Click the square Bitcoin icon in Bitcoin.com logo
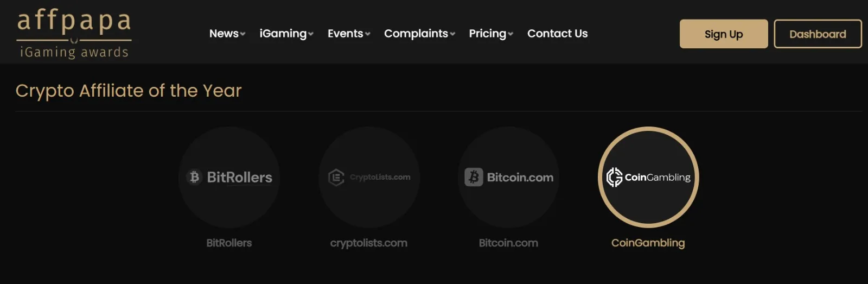 (474, 177)
